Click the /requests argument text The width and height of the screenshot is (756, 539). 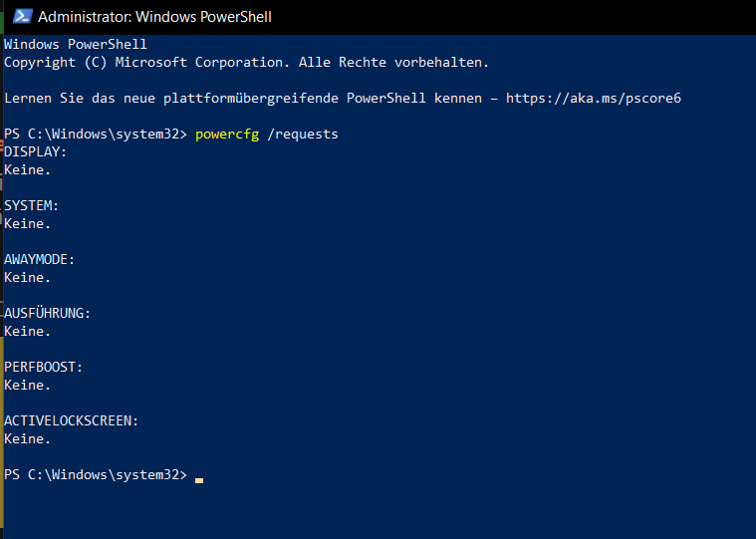coord(303,135)
